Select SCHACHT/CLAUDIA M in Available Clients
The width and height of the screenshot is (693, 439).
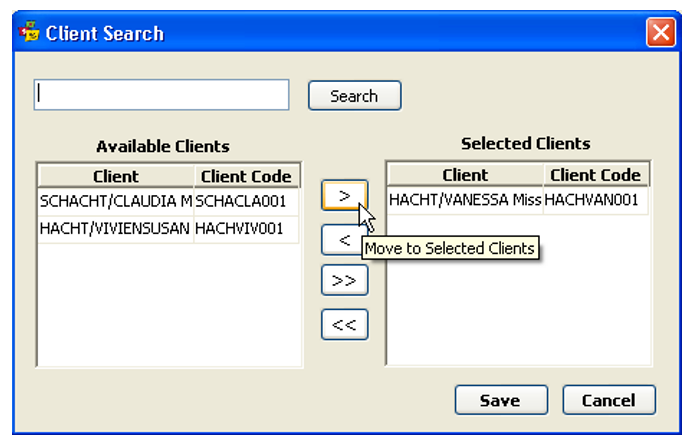116,201
